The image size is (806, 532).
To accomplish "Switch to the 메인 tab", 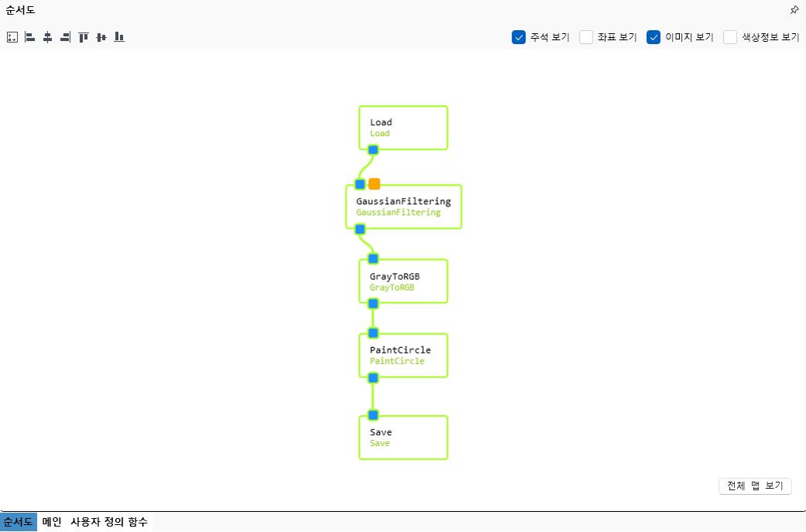I will point(52,522).
